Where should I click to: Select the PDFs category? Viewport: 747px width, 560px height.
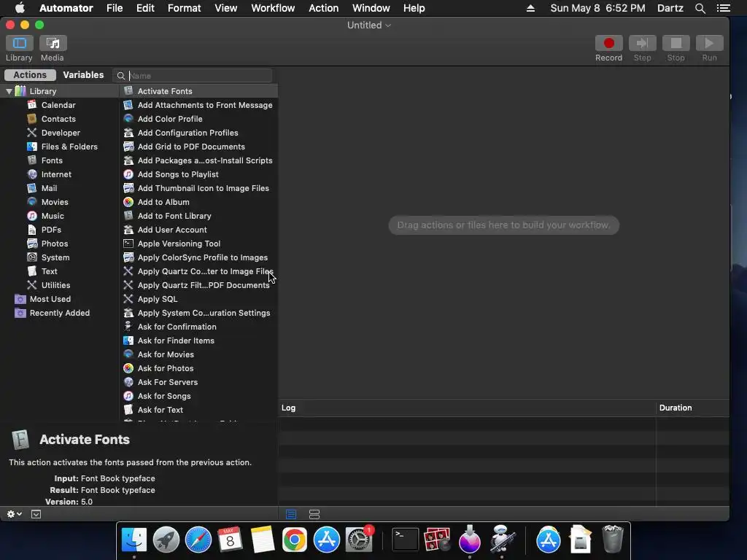51,229
